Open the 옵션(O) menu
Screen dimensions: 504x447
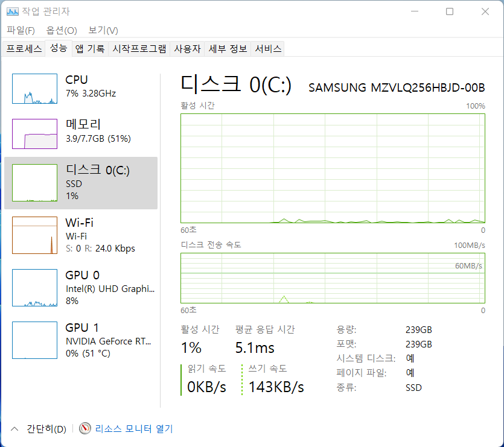(x=62, y=30)
